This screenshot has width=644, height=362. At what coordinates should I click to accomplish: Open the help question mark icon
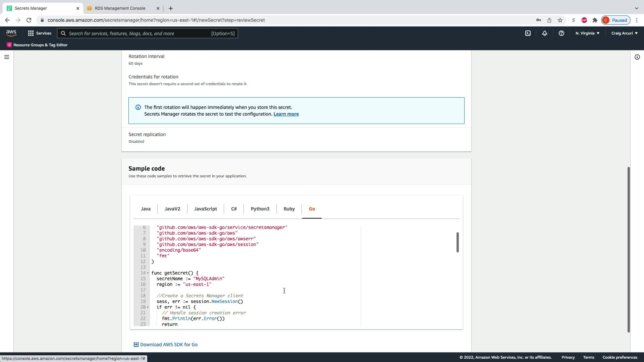click(x=561, y=33)
